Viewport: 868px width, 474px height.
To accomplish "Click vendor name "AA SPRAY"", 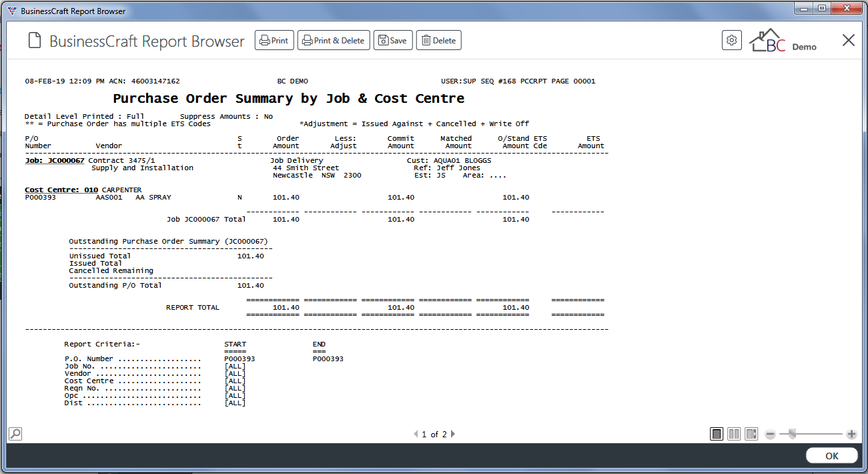I will [x=153, y=198].
